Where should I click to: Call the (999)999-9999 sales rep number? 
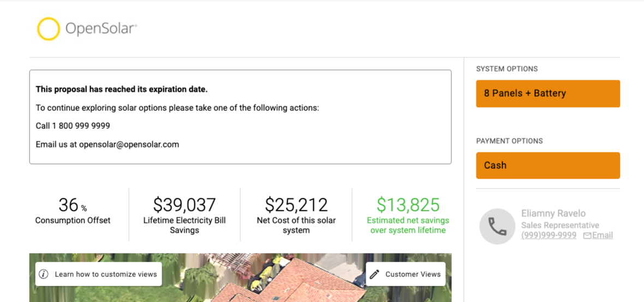pyautogui.click(x=548, y=235)
